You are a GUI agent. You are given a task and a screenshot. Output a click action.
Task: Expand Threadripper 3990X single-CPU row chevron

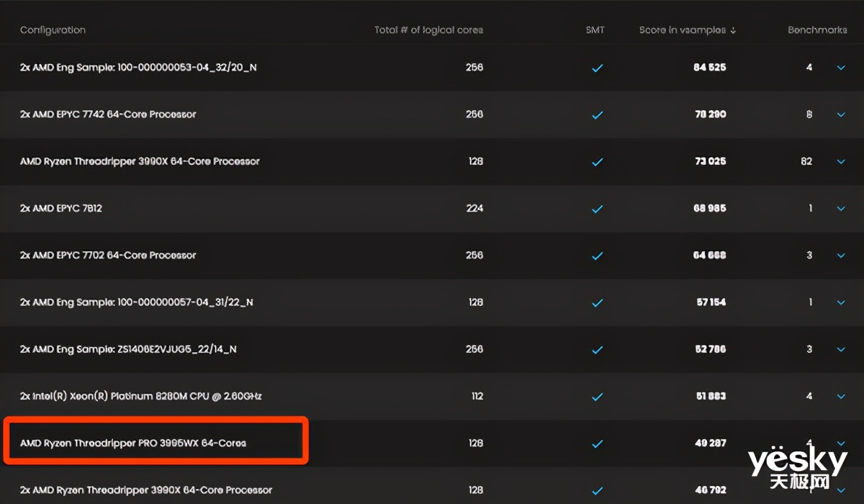[840, 161]
